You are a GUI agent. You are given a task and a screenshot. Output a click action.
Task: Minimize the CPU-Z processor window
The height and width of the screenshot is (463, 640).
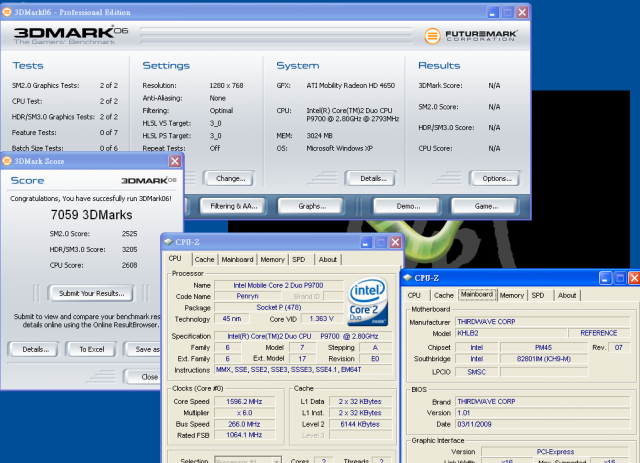366,242
